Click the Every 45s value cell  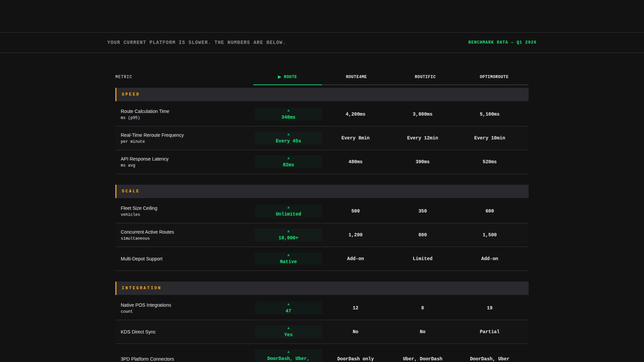[288, 138]
